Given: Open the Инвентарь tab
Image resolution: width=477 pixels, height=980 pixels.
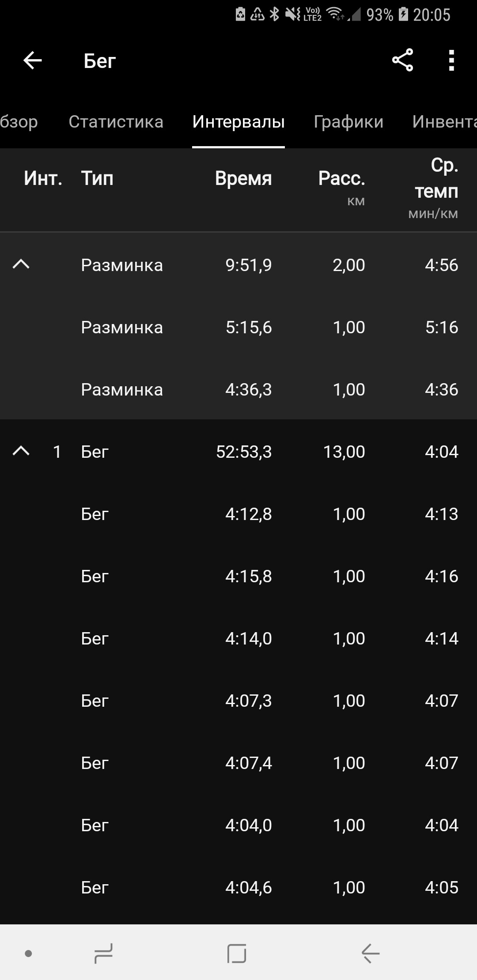Looking at the screenshot, I should pyautogui.click(x=444, y=121).
